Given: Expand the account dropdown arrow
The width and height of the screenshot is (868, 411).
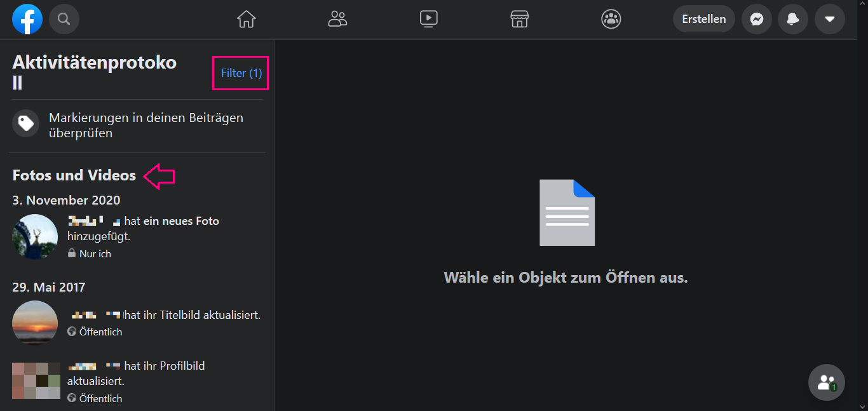Looking at the screenshot, I should point(829,19).
